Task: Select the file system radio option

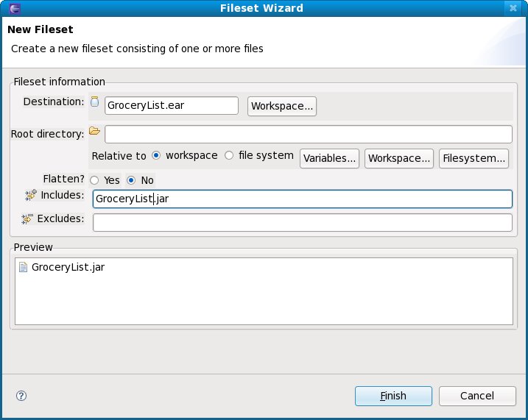Action: click(x=229, y=156)
